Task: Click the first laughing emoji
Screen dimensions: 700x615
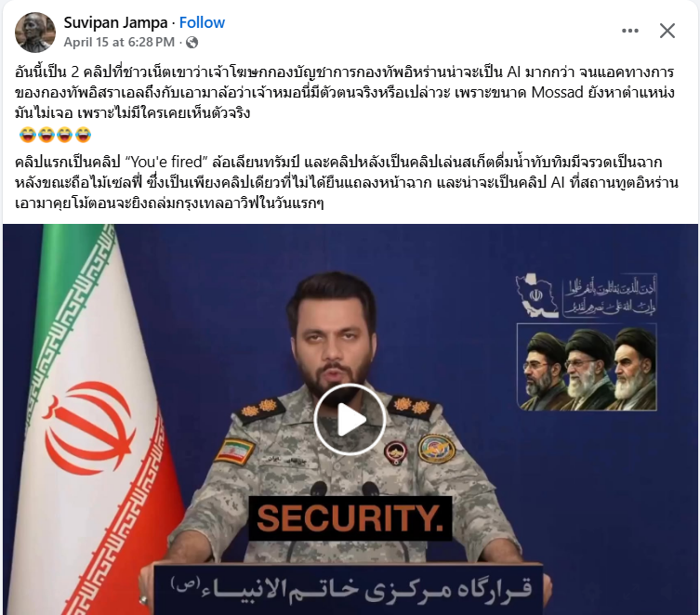Action: 27,134
